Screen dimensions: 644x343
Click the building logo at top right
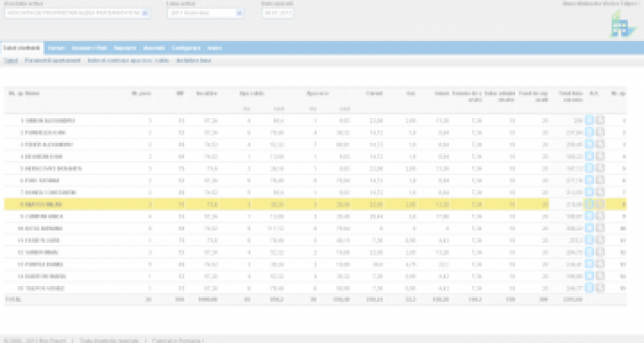pos(621,25)
